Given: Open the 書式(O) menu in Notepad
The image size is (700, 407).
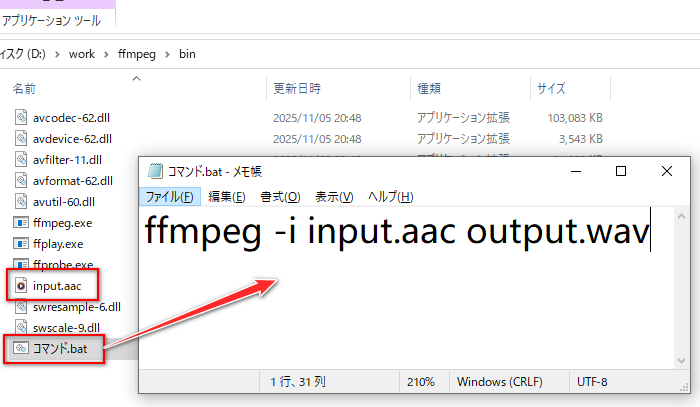Looking at the screenshot, I should [280, 197].
